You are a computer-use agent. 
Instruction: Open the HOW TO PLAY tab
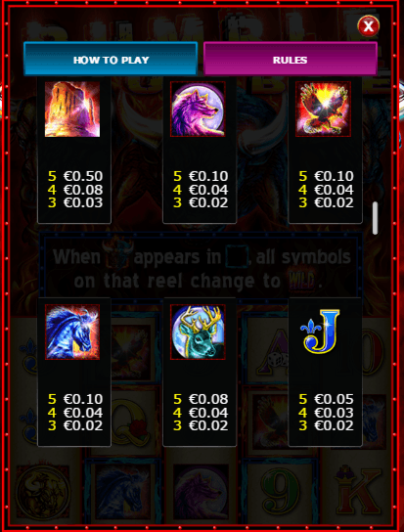pos(111,59)
